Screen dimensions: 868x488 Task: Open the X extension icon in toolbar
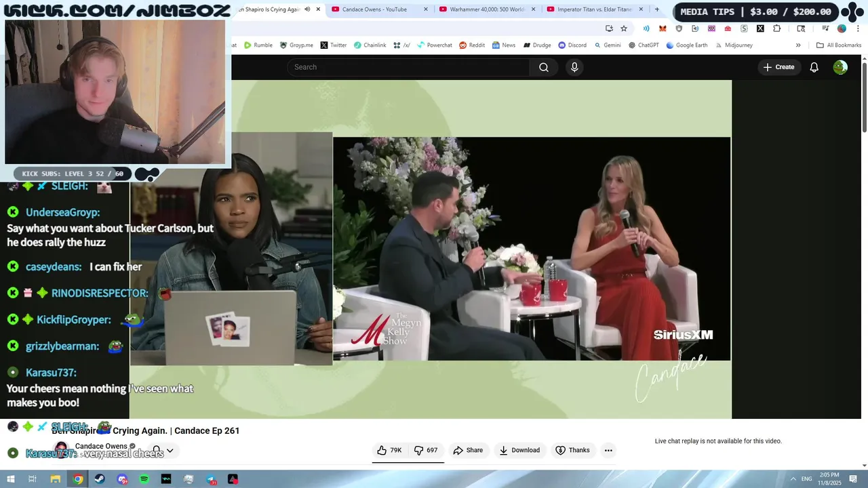[760, 28]
